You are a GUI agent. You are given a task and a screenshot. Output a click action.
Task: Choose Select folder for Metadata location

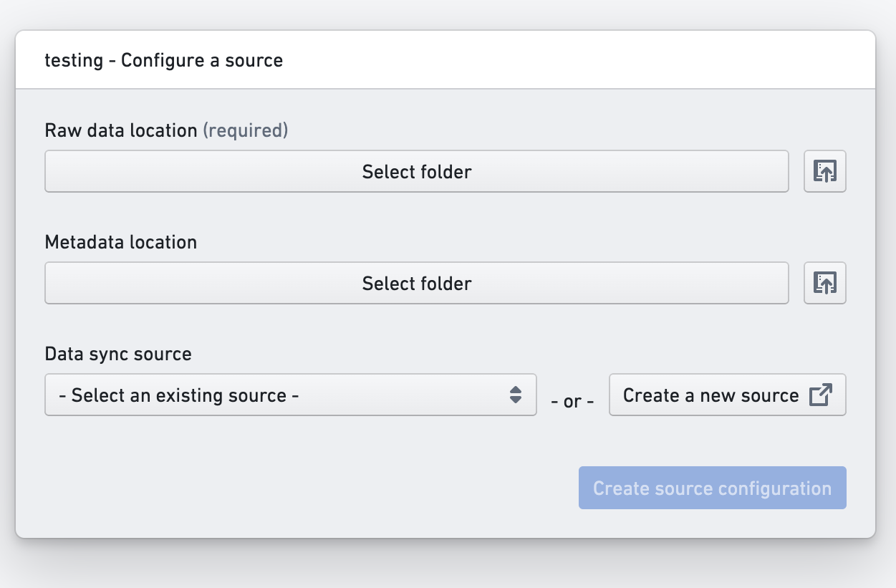pyautogui.click(x=417, y=283)
